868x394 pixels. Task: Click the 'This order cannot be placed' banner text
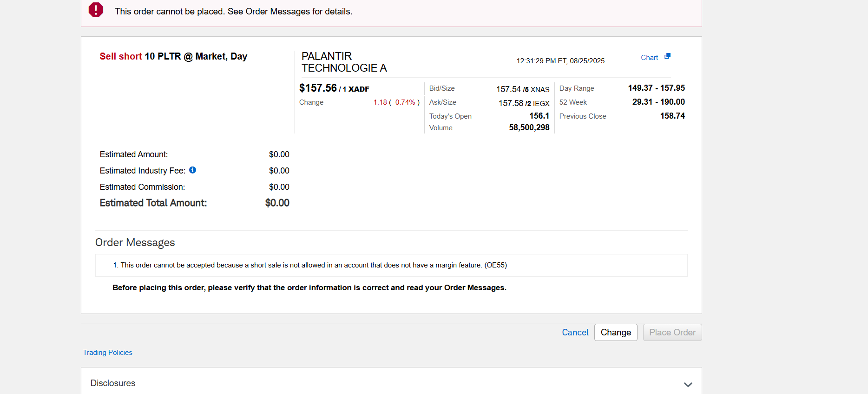point(234,12)
